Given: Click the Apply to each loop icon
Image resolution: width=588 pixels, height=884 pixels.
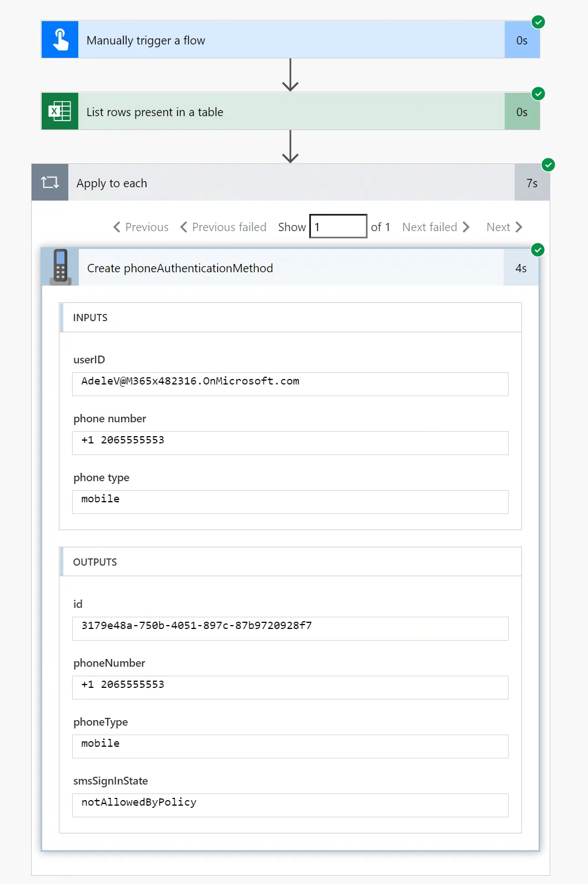Looking at the screenshot, I should coord(50,182).
